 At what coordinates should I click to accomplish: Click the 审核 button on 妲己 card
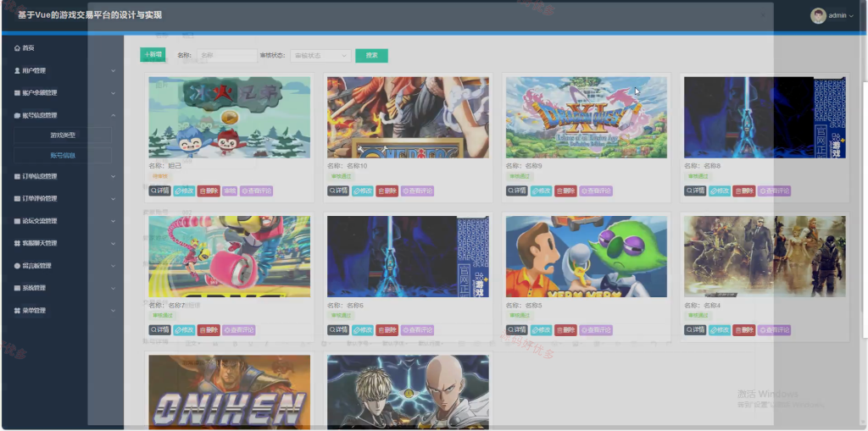click(x=230, y=191)
